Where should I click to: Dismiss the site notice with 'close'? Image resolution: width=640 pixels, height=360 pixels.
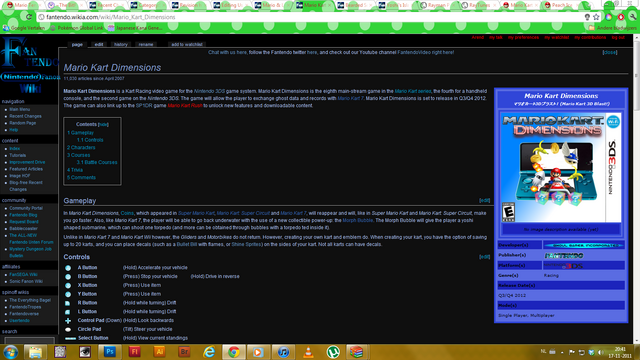coord(610,53)
